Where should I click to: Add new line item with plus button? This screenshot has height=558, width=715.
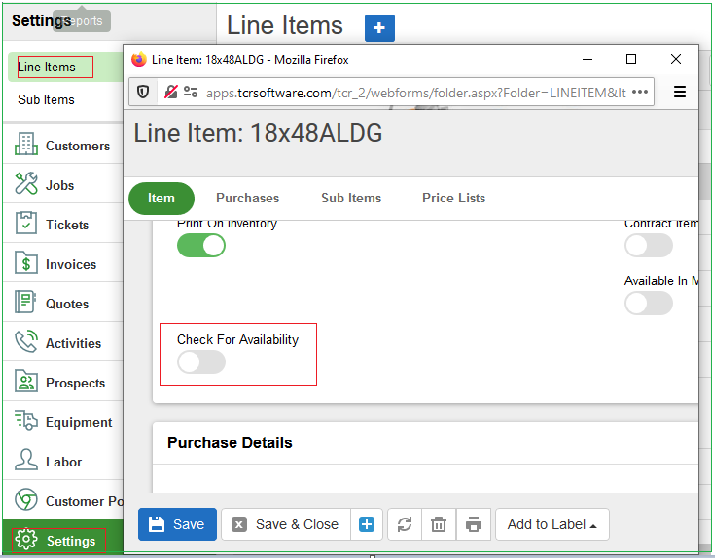379,28
